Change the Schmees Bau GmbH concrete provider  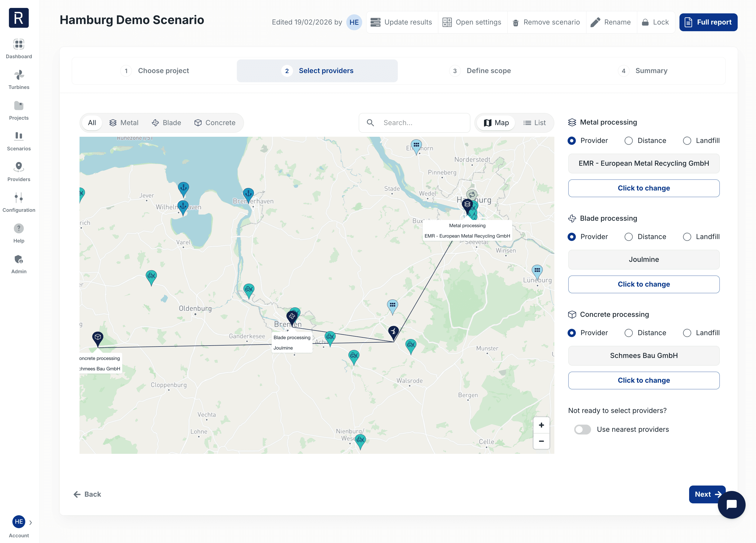pos(643,380)
